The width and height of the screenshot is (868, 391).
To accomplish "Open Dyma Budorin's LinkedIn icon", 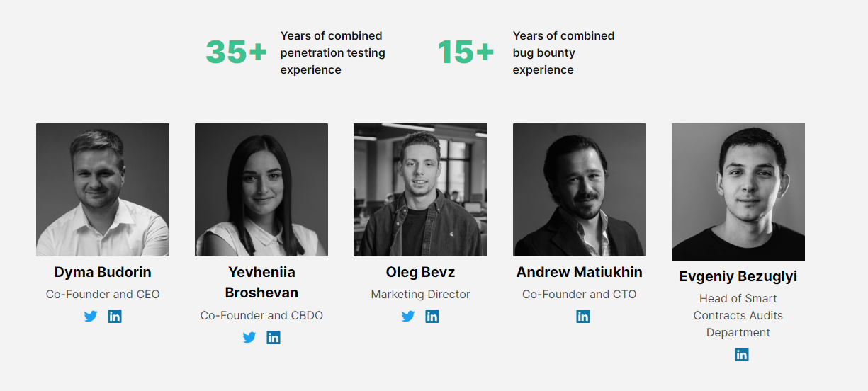I will click(115, 317).
